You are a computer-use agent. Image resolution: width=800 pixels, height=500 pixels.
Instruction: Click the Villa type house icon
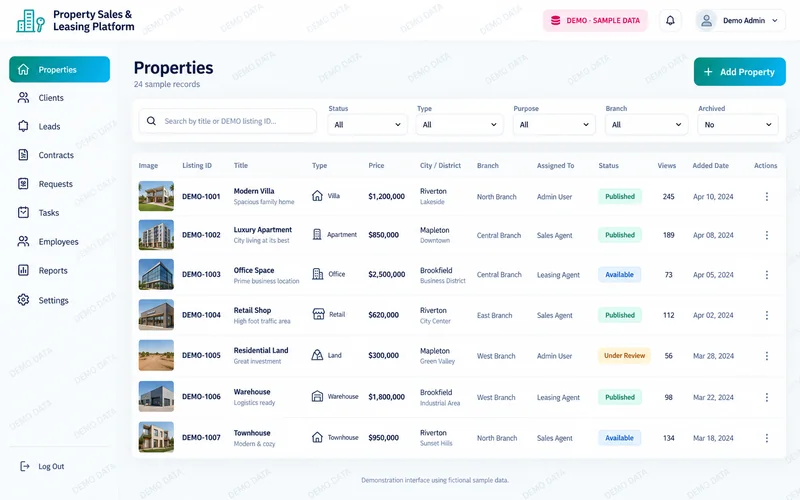pyautogui.click(x=317, y=196)
